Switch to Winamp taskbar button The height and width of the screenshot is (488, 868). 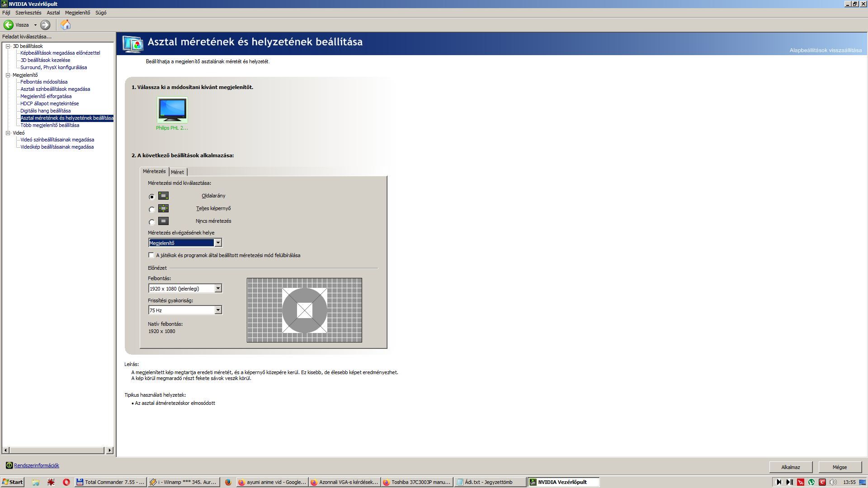click(x=184, y=482)
